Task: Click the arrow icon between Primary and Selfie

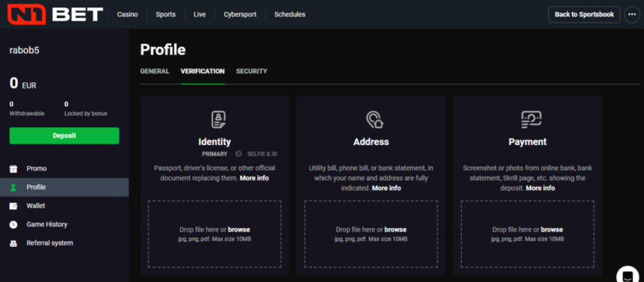Action: click(238, 154)
